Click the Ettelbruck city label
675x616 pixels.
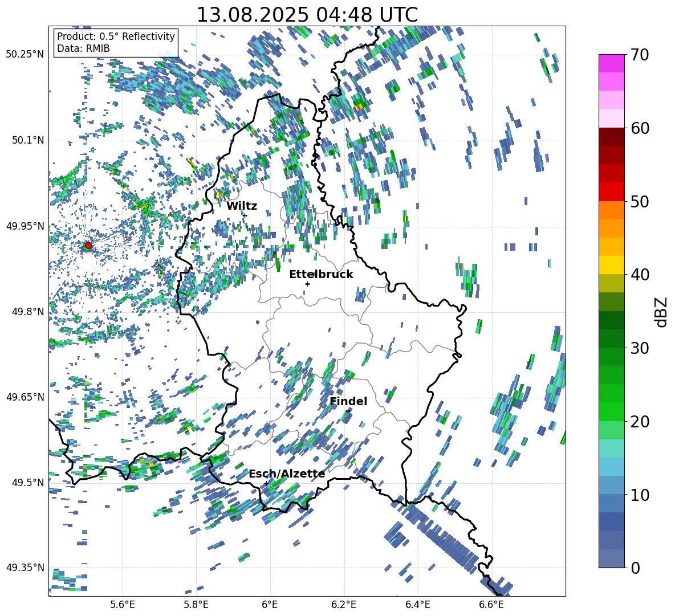(321, 275)
